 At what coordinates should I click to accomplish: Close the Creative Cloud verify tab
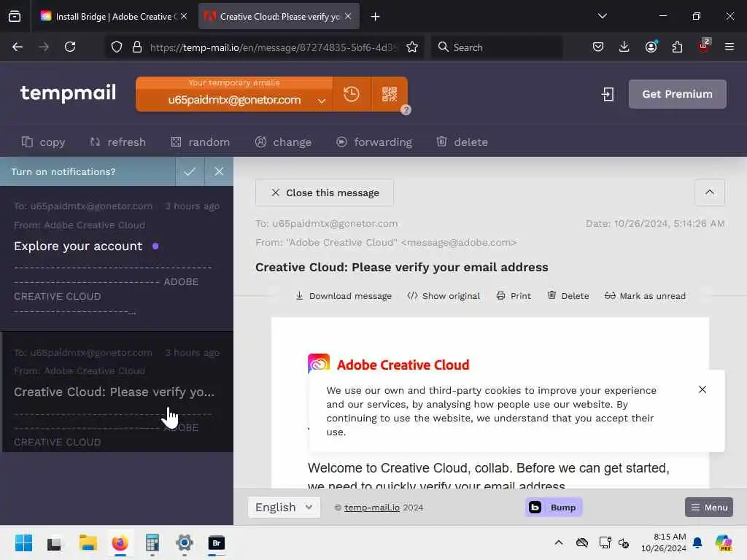click(x=348, y=16)
